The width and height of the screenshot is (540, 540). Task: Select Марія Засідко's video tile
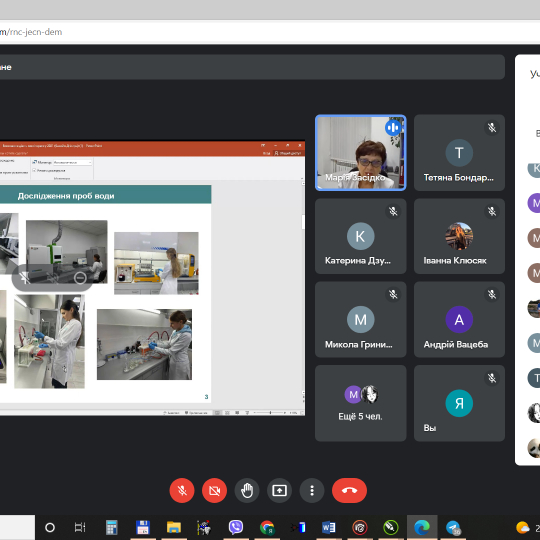[361, 153]
